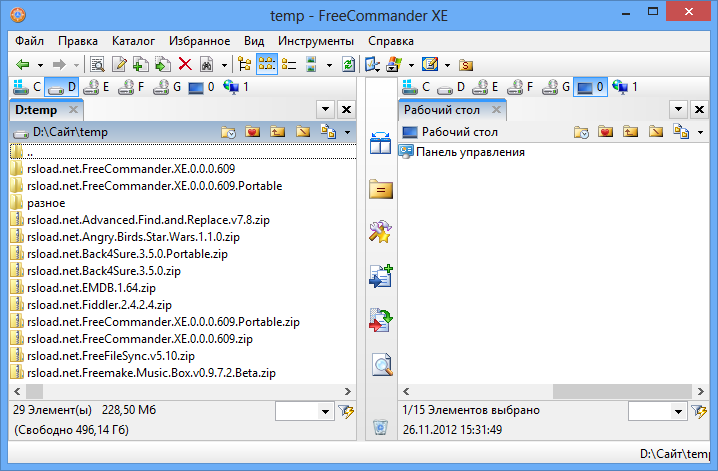
Task: Click left panel horizontal scrollbar right arrow
Action: (348, 391)
